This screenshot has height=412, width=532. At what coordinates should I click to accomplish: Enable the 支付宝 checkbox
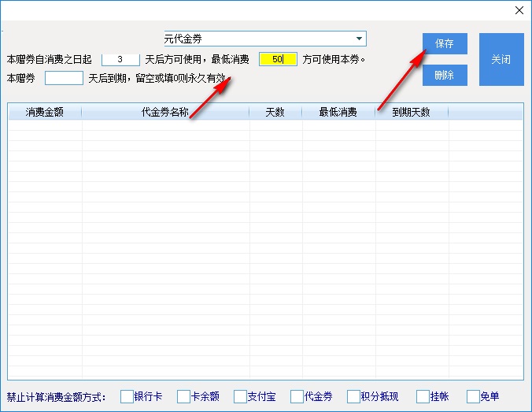[240, 396]
